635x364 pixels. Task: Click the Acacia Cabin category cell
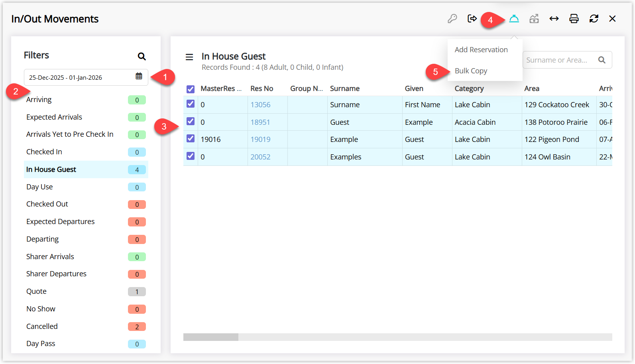(x=487, y=122)
